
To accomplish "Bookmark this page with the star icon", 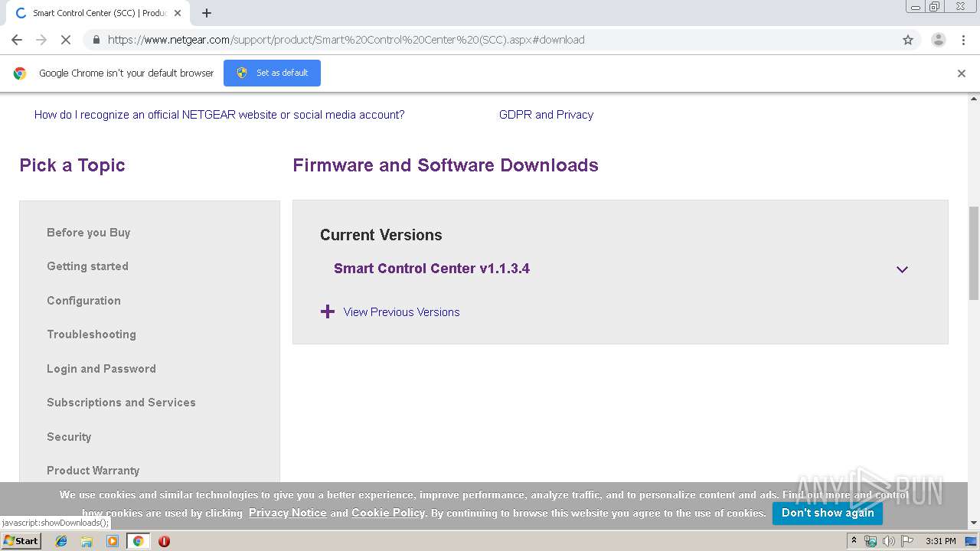I will pos(908,40).
